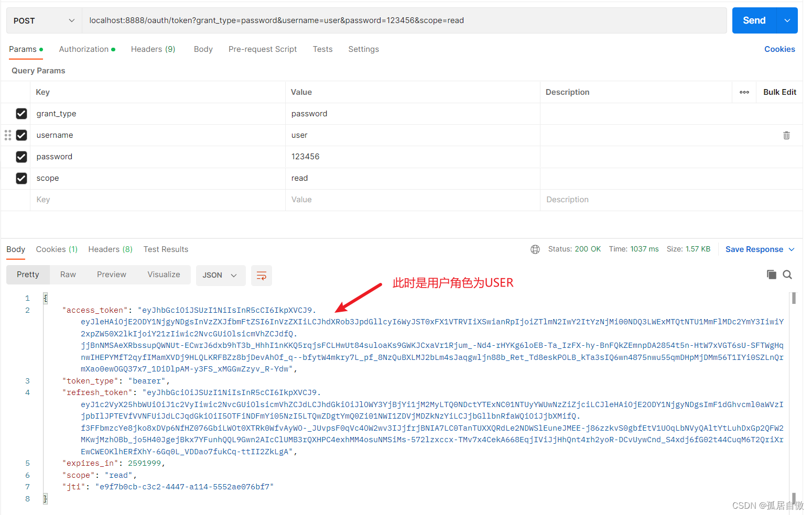The image size is (812, 515).
Task: Click the Description column header
Action: [567, 92]
